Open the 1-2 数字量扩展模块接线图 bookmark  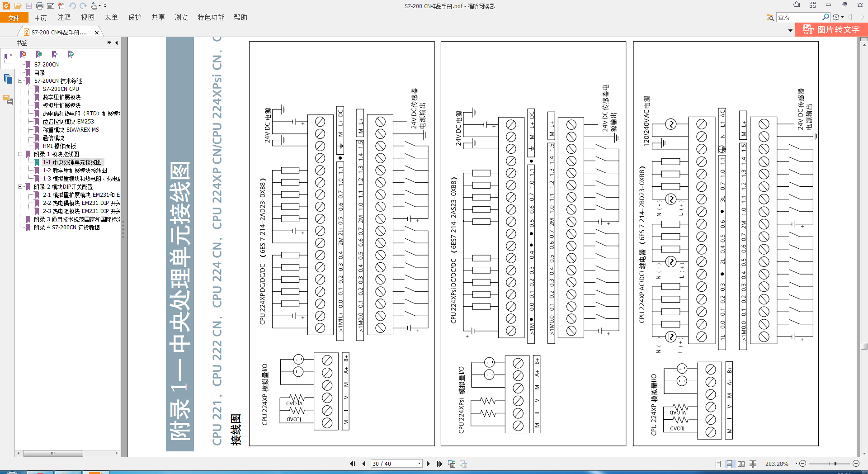[x=75, y=171]
